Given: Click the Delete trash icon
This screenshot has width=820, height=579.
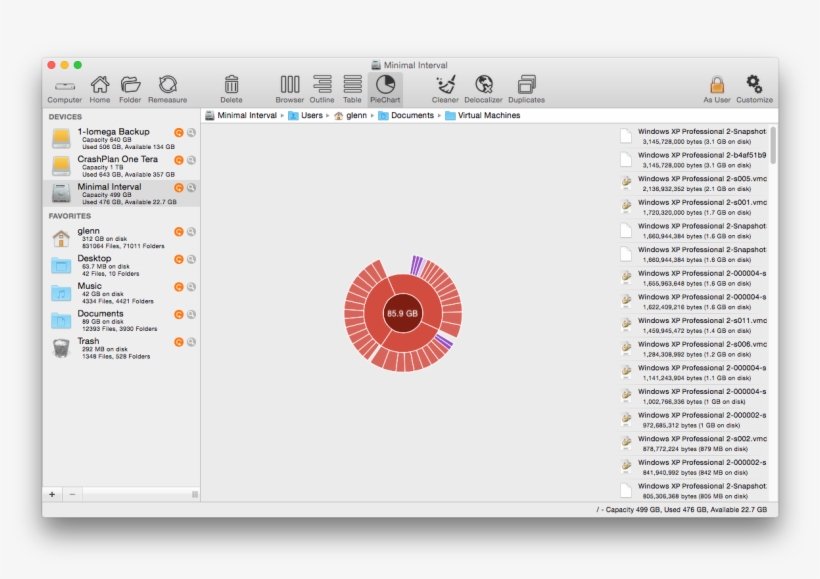Looking at the screenshot, I should 231,89.
